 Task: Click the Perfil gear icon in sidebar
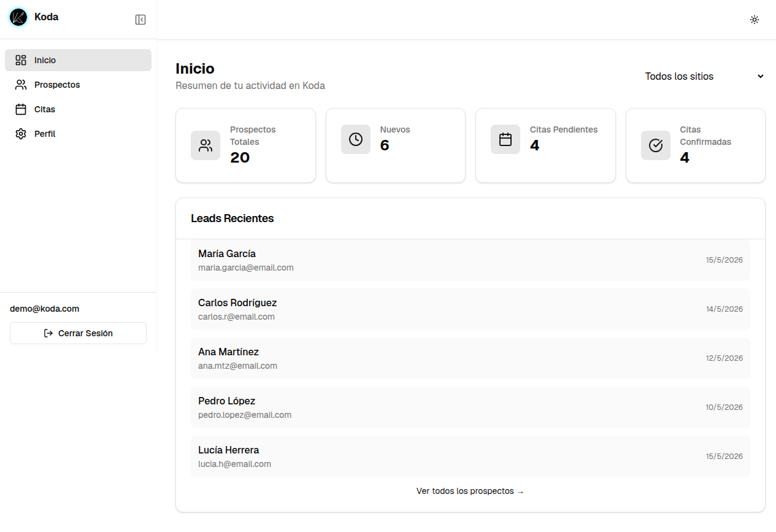[x=21, y=134]
